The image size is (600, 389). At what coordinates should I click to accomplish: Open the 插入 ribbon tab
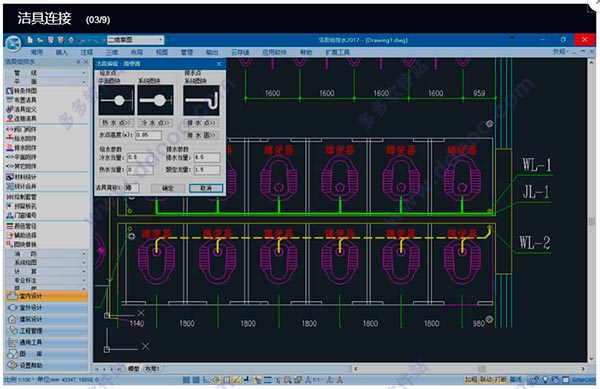[62, 52]
